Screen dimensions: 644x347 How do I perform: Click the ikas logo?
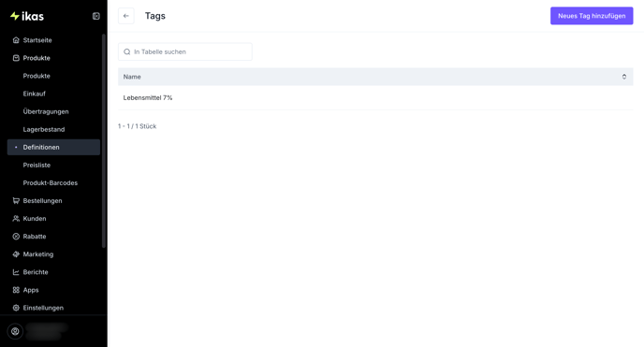27,16
